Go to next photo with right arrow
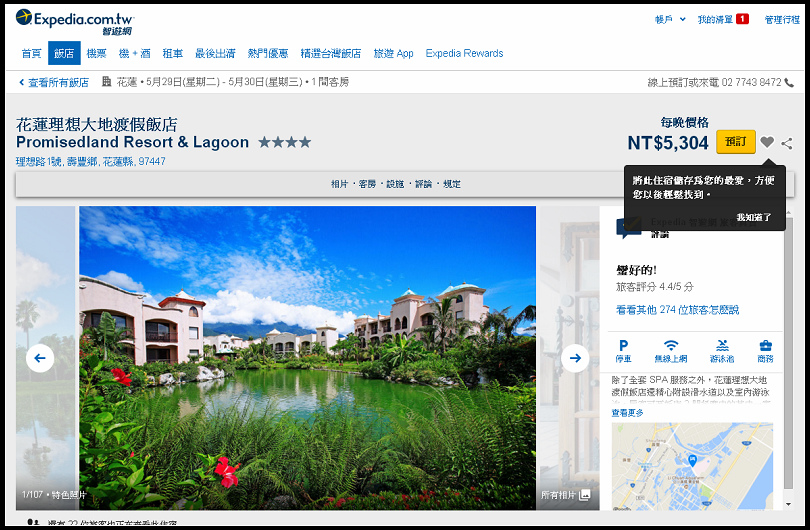Screen dimensions: 810x530 pos(575,357)
